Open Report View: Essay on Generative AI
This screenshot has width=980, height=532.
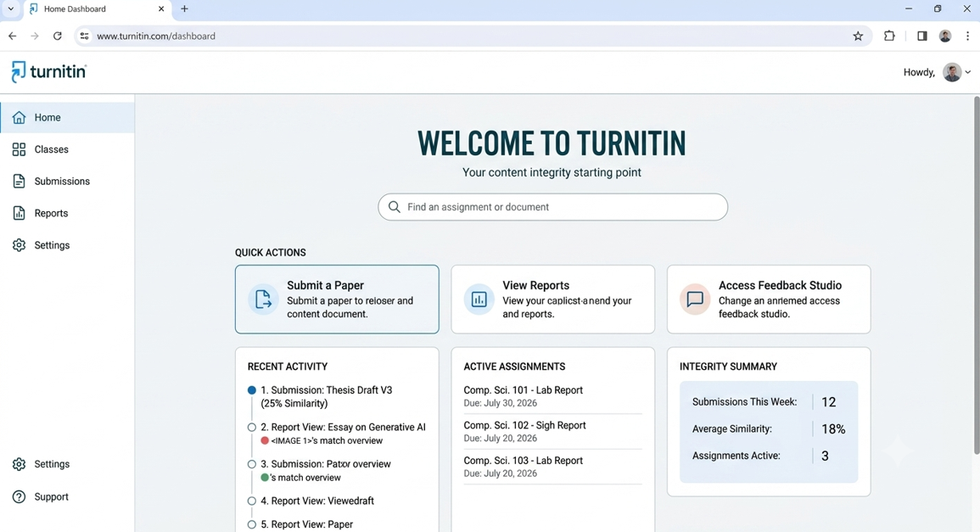click(343, 428)
